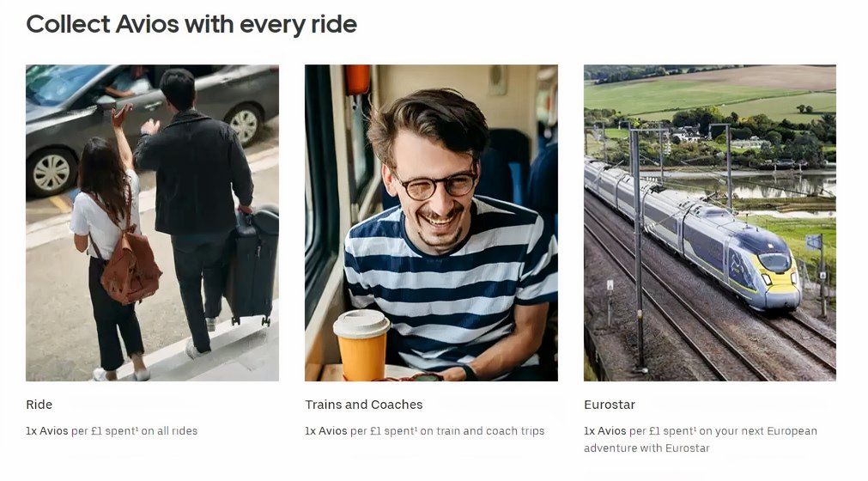Click the green fields above the railway

pos(710,94)
